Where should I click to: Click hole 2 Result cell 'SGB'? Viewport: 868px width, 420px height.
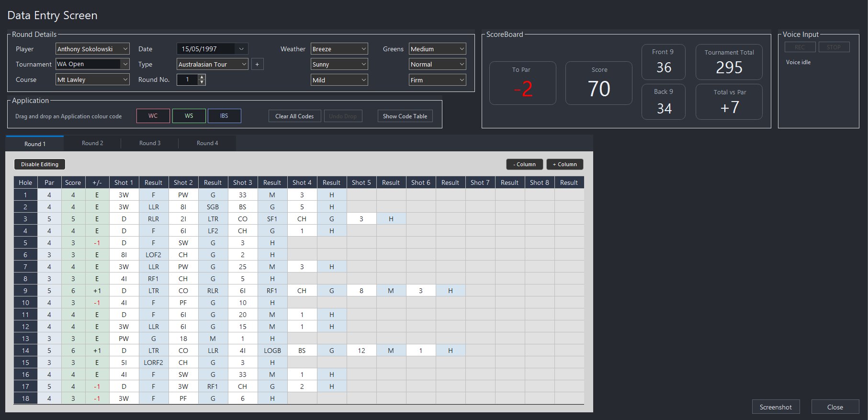pyautogui.click(x=213, y=207)
